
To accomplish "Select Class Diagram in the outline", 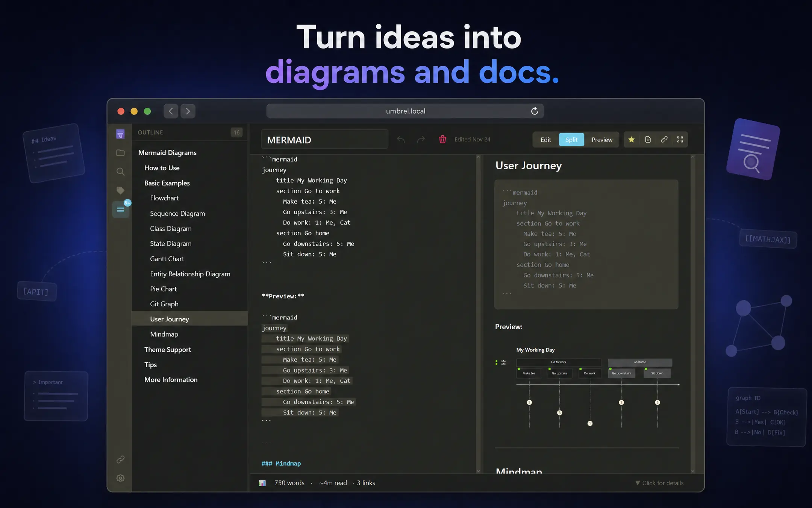I will [x=189, y=228].
